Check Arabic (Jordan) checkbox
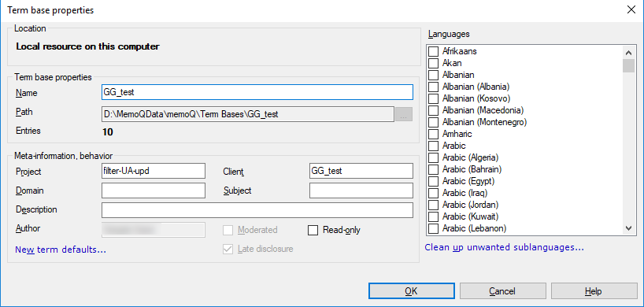Screen dimensions: 644x307 (x=433, y=205)
